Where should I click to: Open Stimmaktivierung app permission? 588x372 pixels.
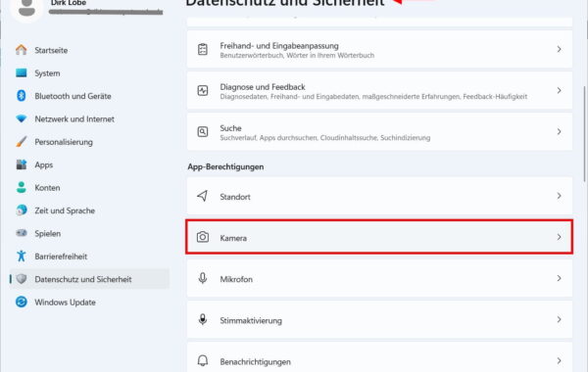click(x=379, y=319)
